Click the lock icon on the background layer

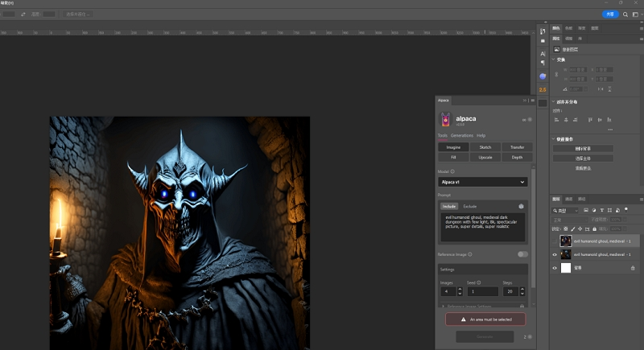633,268
